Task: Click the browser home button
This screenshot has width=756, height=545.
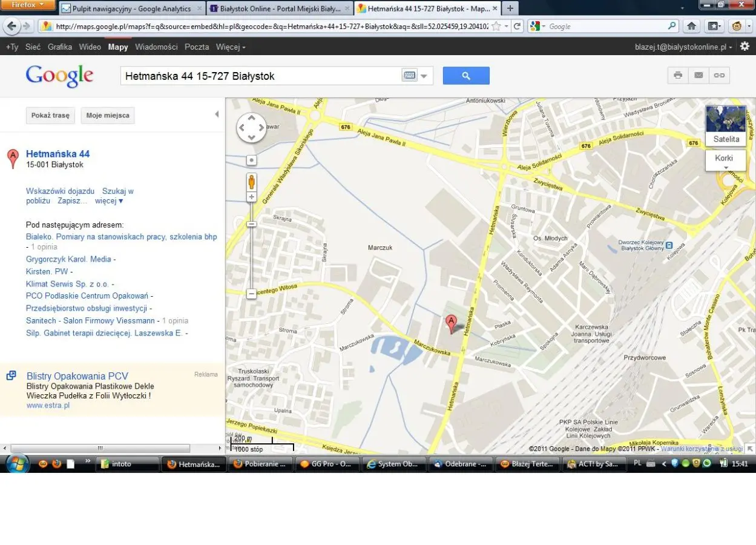Action: pyautogui.click(x=692, y=26)
